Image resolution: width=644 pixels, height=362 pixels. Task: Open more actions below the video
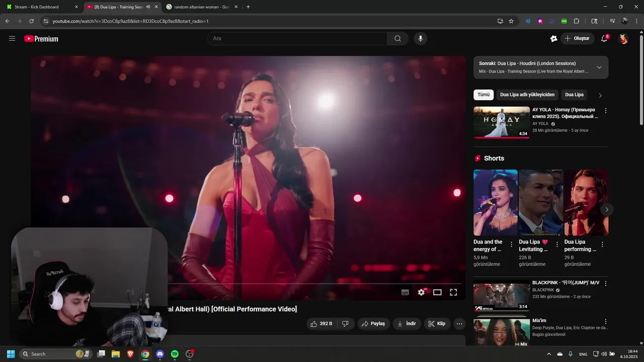[459, 324]
